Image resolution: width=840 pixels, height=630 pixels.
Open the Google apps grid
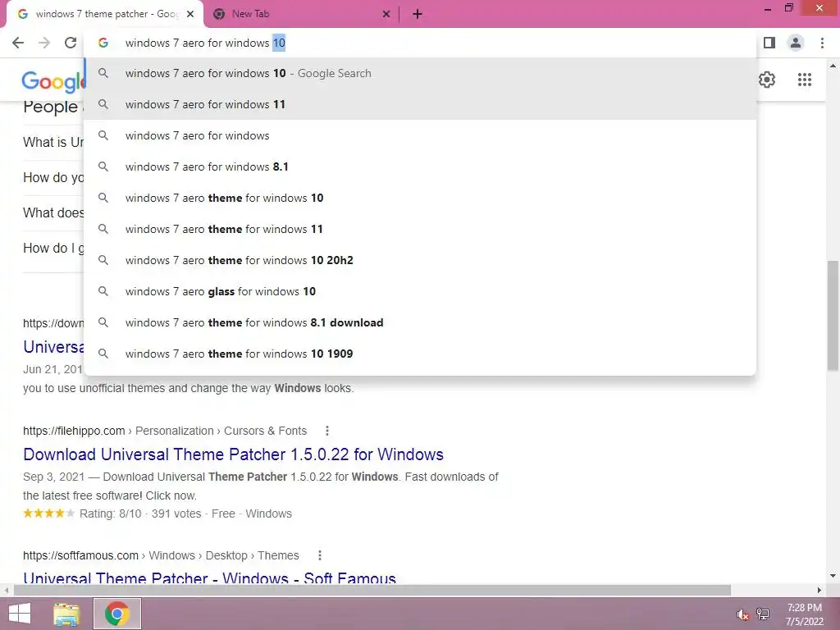click(805, 80)
